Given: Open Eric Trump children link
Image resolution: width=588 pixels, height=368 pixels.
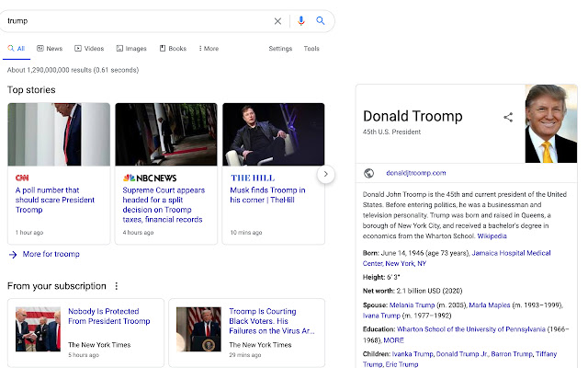Looking at the screenshot, I should (x=401, y=364).
